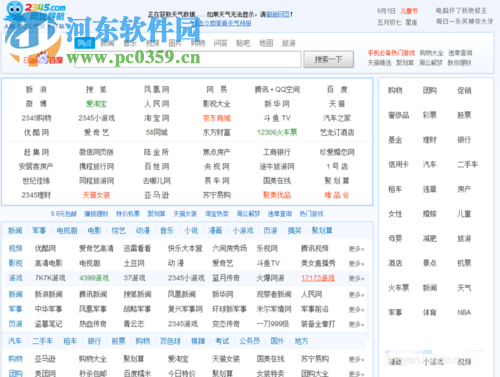Image resolution: width=500 pixels, height=377 pixels.
Task: Expand 更多 in the 视频 row
Action: pyautogui.click(x=356, y=249)
